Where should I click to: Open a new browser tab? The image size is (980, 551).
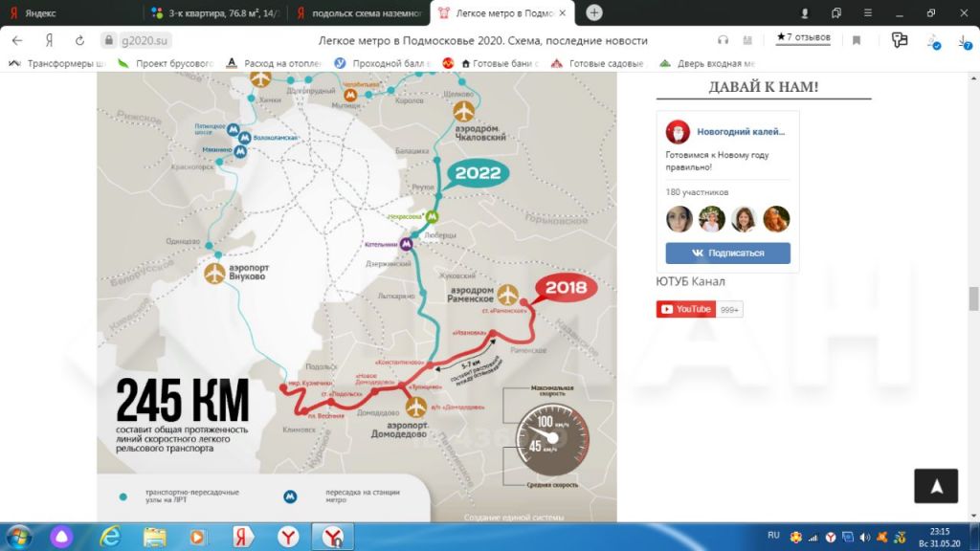tap(593, 12)
